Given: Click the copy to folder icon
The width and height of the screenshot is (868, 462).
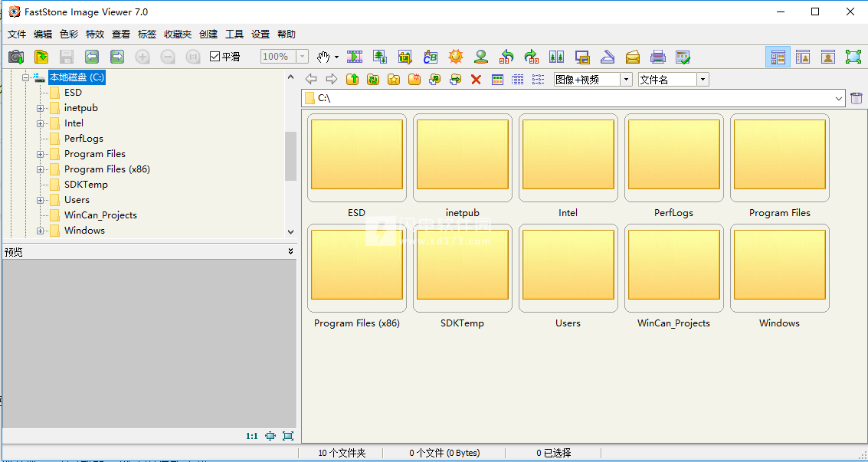Looking at the screenshot, I should [434, 80].
